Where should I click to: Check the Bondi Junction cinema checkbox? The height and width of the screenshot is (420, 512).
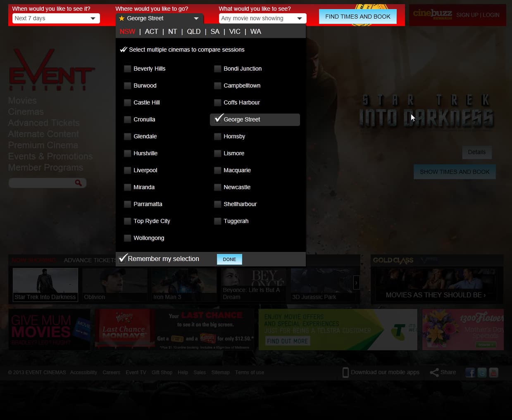click(217, 69)
